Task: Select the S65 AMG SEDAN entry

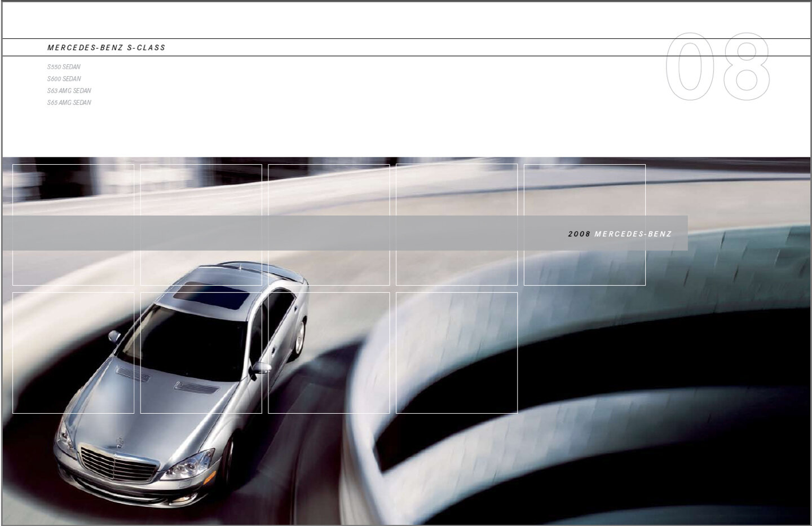Action: 69,102
